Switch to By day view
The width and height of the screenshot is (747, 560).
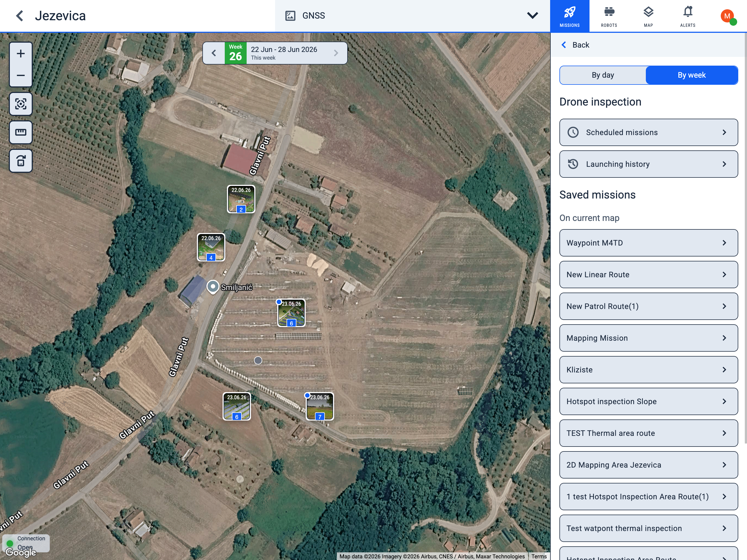603,75
